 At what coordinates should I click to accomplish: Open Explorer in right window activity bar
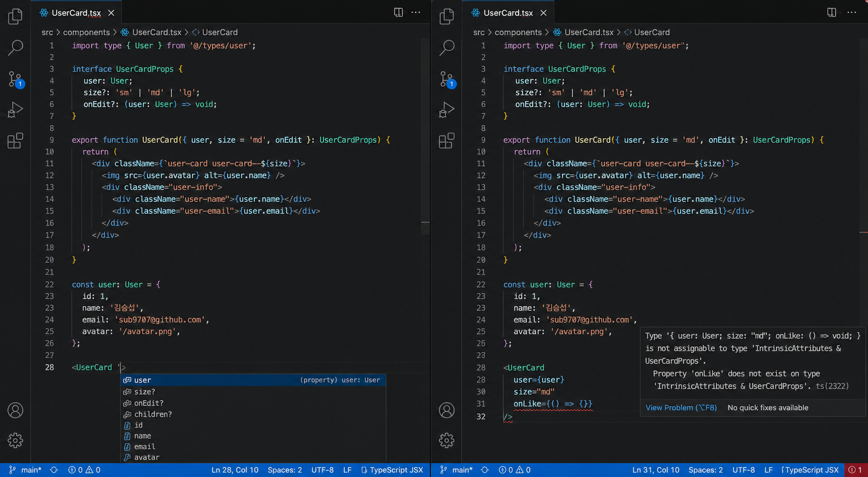(447, 16)
